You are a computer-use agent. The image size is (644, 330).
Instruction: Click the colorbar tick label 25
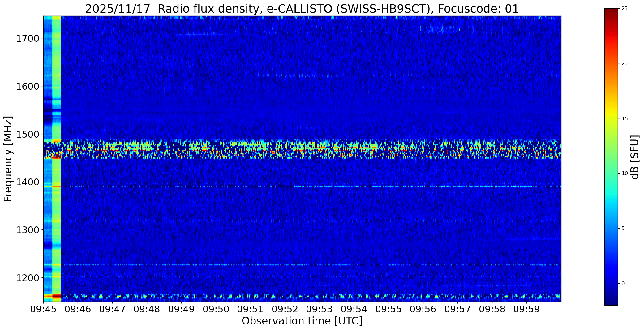[x=624, y=9]
